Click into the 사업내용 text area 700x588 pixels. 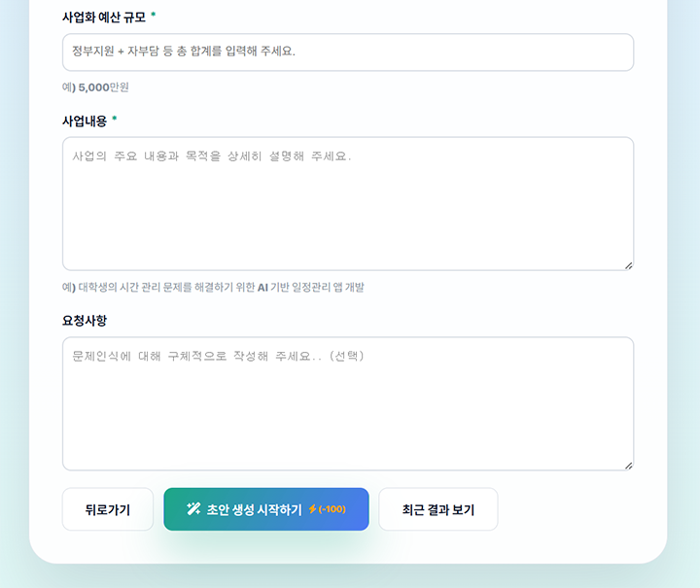click(x=347, y=204)
